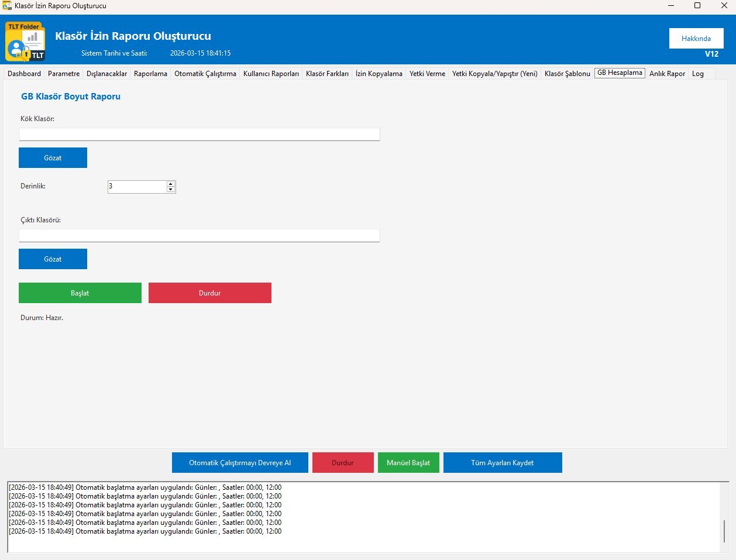Click Gözat under the Kök Klasör field
The image size is (736, 560).
(x=53, y=158)
